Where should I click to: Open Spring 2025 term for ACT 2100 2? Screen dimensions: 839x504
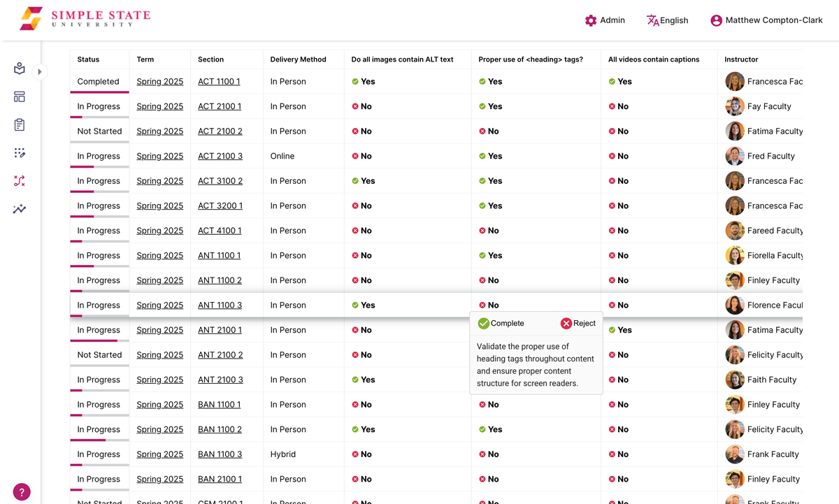tap(159, 131)
